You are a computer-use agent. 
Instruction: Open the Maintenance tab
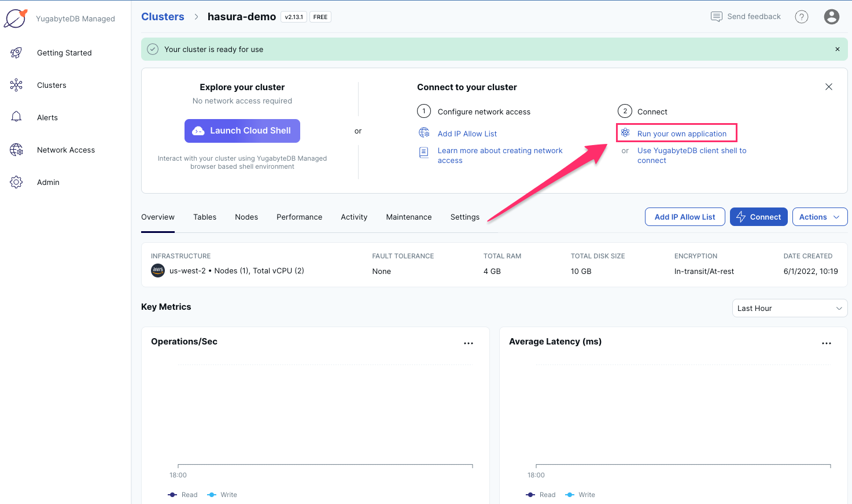click(408, 217)
